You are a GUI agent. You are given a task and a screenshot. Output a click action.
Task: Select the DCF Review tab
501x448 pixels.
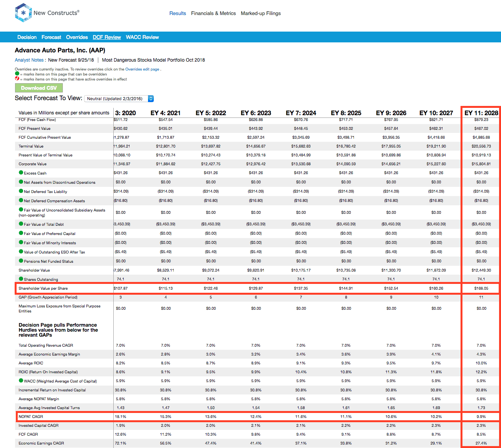(107, 37)
